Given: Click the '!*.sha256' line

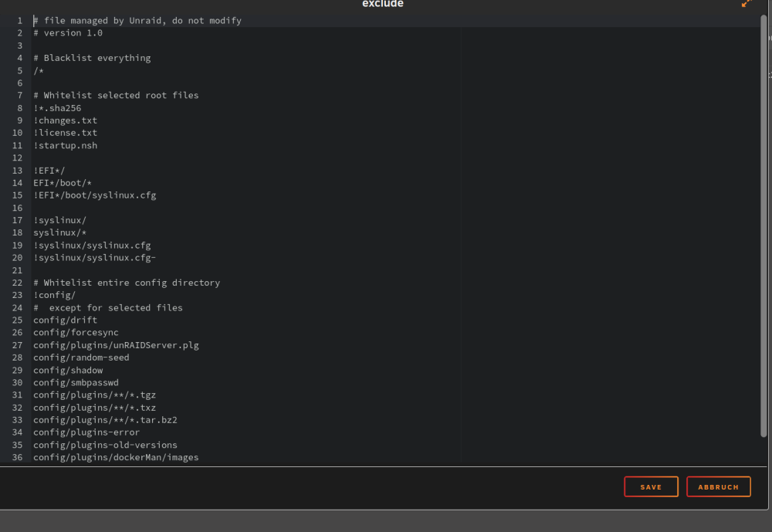Looking at the screenshot, I should click(x=57, y=108).
